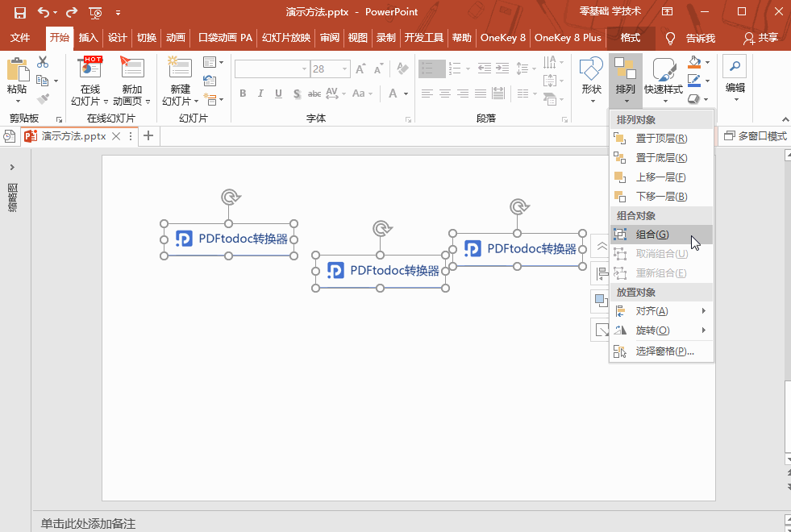The width and height of the screenshot is (791, 532).
Task: Click the 多窗口模式 multi-window button
Action: tap(756, 136)
